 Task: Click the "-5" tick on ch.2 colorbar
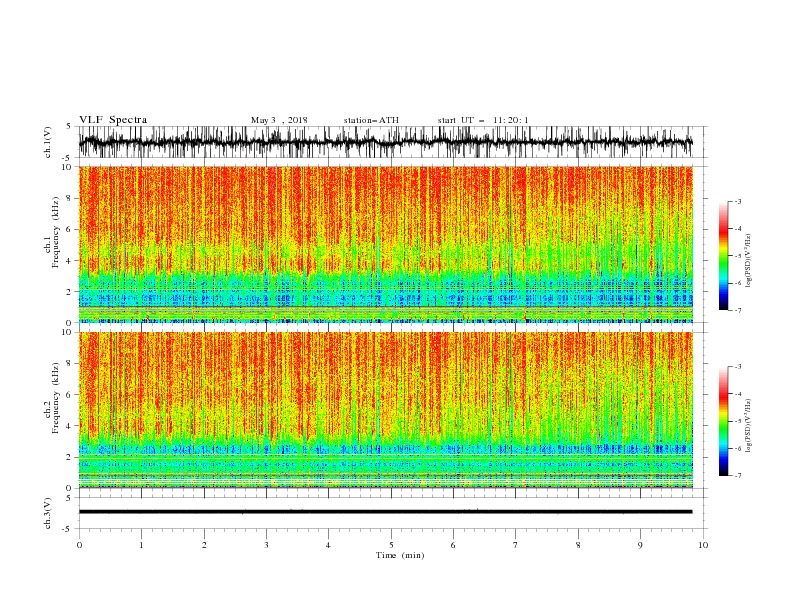pos(738,421)
